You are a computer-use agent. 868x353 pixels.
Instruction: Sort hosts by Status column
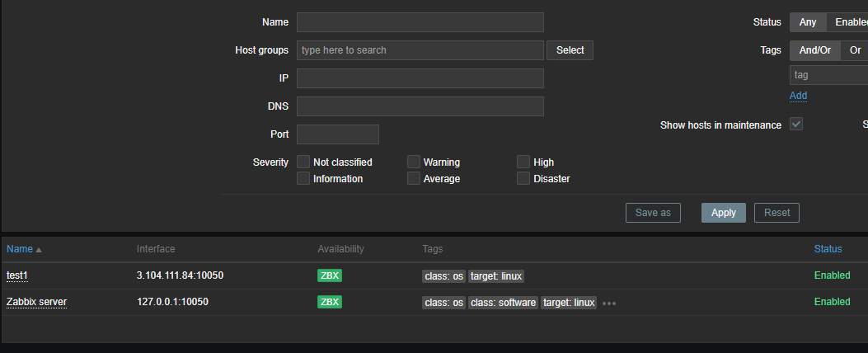click(x=828, y=249)
